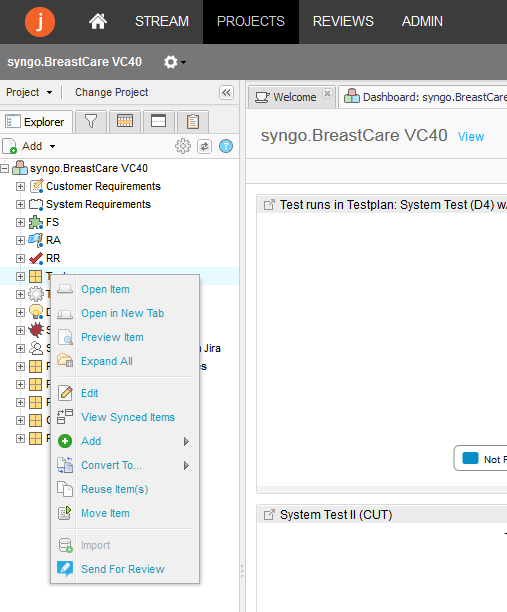
Task: Click the RR red checkmark icon
Action: click(36, 258)
